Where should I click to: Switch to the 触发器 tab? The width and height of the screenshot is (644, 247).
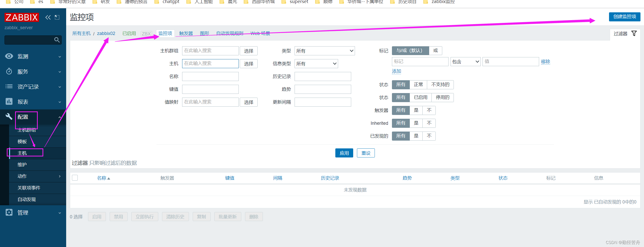pos(186,33)
